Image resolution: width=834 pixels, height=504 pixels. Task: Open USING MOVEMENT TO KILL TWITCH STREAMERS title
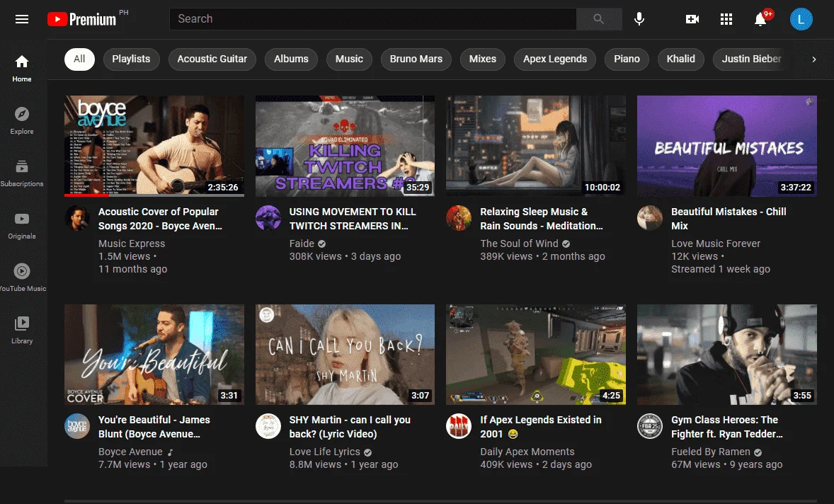click(352, 219)
